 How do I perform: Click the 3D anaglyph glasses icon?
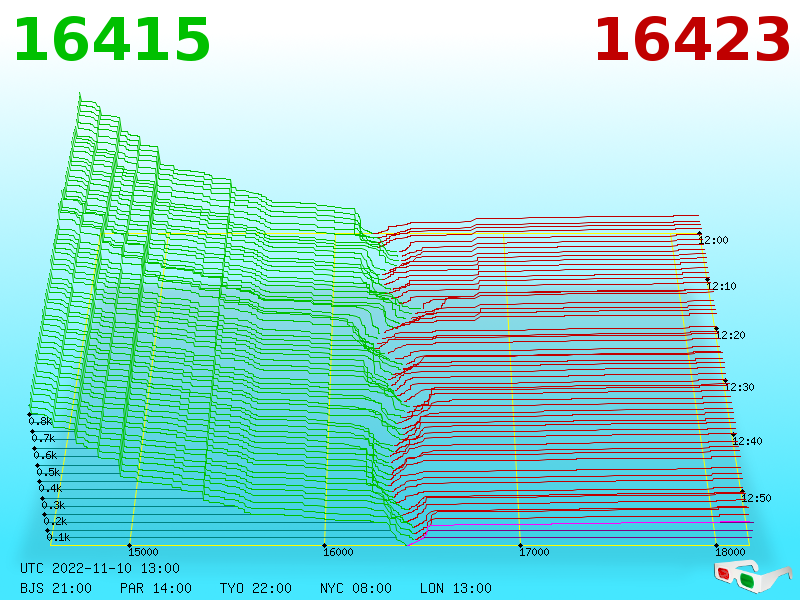tap(752, 577)
